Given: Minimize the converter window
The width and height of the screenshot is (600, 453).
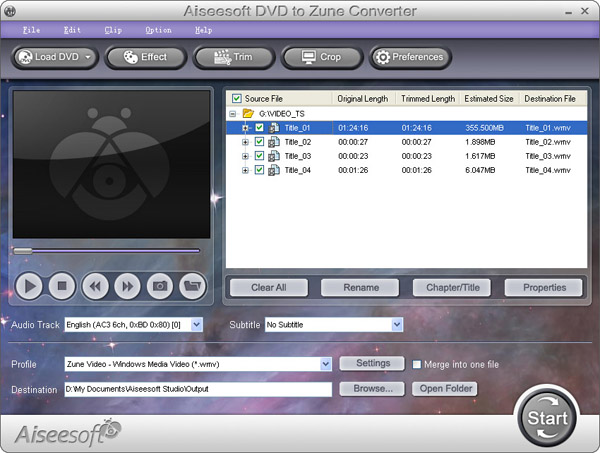Looking at the screenshot, I should tap(569, 12).
